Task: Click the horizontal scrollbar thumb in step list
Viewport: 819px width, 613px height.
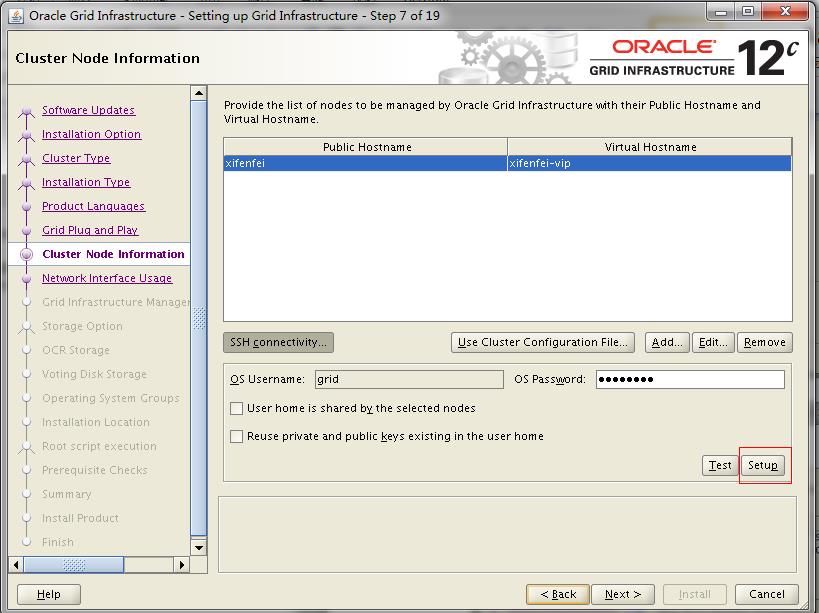Action: [74, 565]
